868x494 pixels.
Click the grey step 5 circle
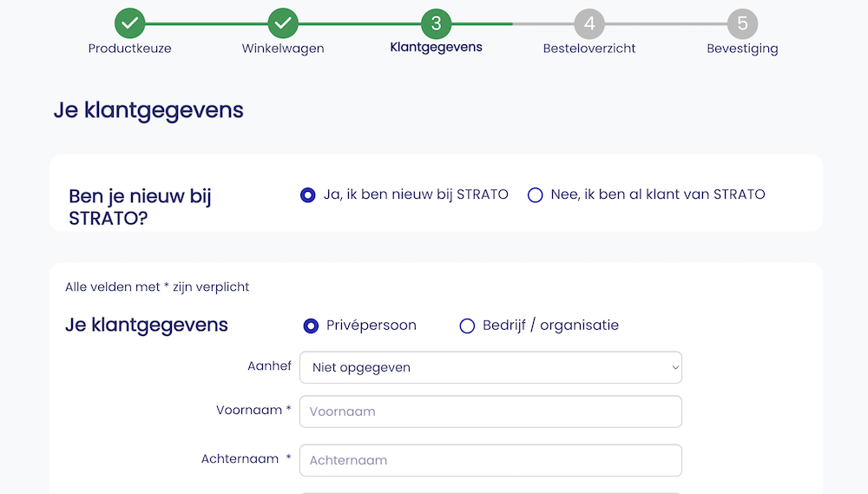click(x=742, y=23)
